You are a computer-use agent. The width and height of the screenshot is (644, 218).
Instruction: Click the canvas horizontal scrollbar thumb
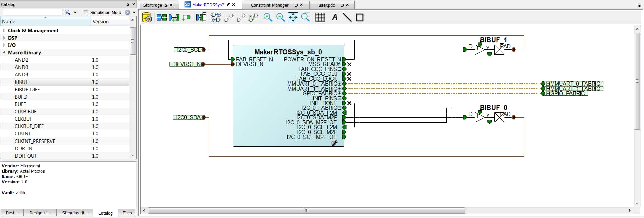point(306,210)
